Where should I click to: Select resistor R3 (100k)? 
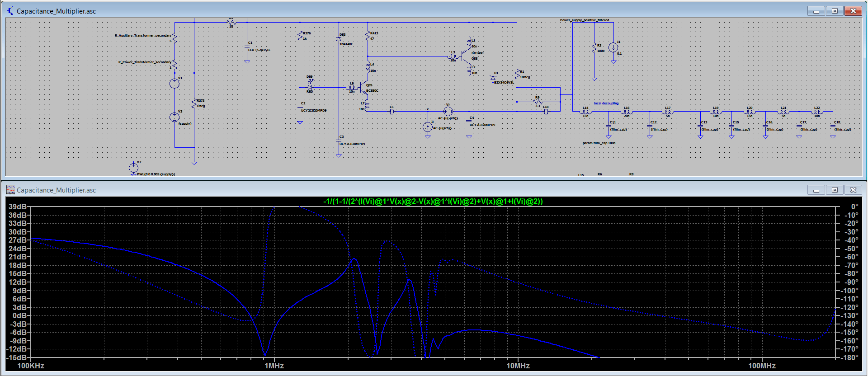pyautogui.click(x=594, y=48)
